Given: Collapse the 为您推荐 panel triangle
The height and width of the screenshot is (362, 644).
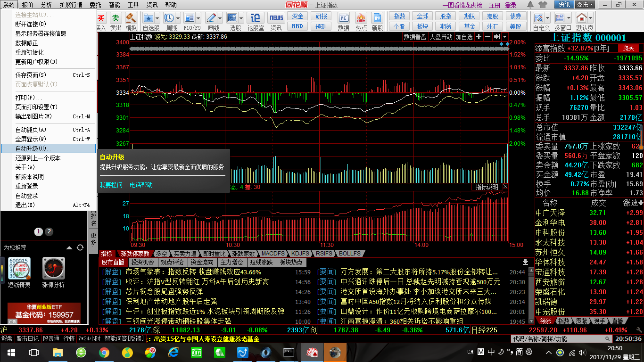Looking at the screenshot, I should pyautogui.click(x=69, y=247).
